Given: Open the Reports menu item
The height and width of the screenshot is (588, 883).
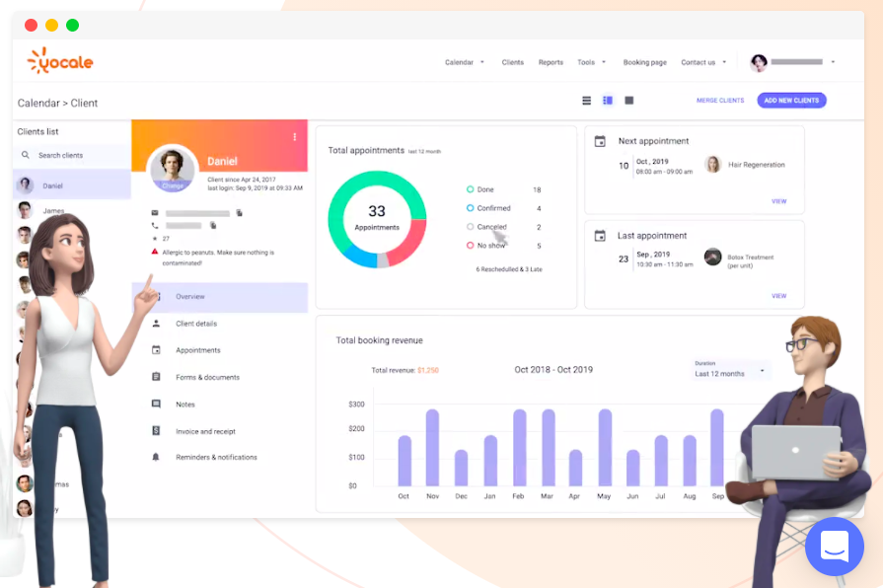Looking at the screenshot, I should [551, 62].
